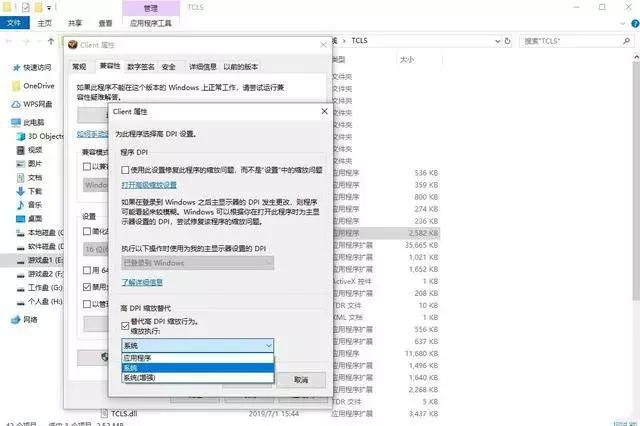Viewport: 640px width, 426px height.
Task: Expand the ribbon chevron near help icon
Action: click(x=622, y=24)
